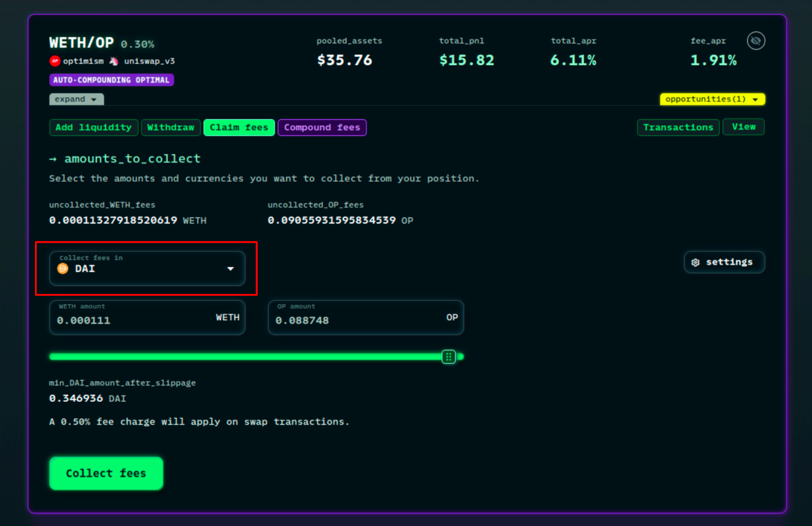
Task: Toggle the hide-values eye icon
Action: click(x=756, y=41)
